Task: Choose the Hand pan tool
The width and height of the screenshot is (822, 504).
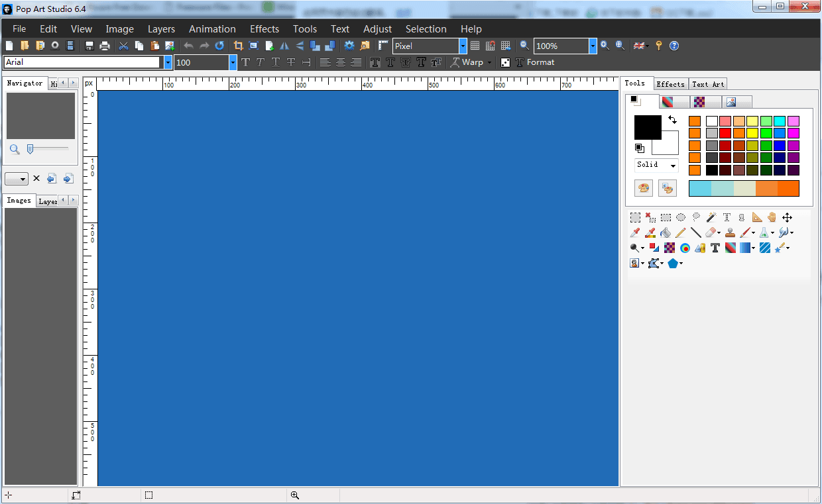Action: [x=772, y=217]
